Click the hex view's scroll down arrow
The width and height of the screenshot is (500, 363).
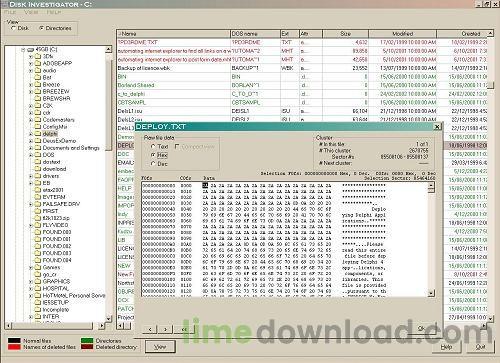coord(431,293)
